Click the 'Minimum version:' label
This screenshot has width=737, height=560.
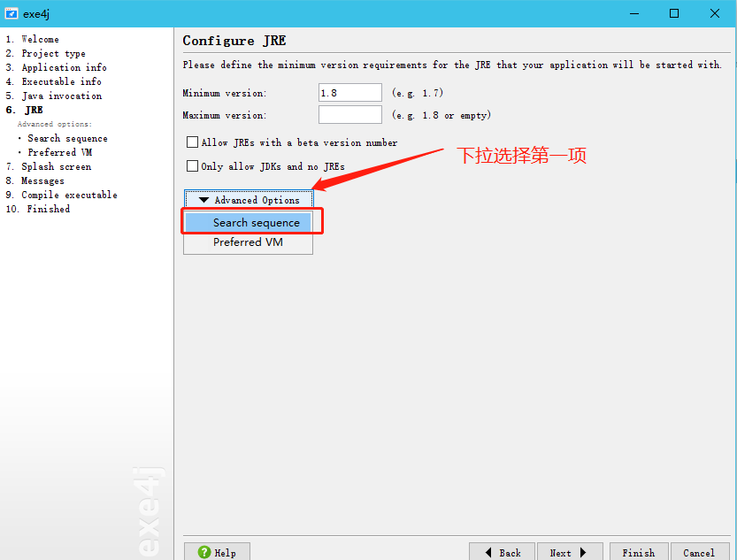coord(224,93)
